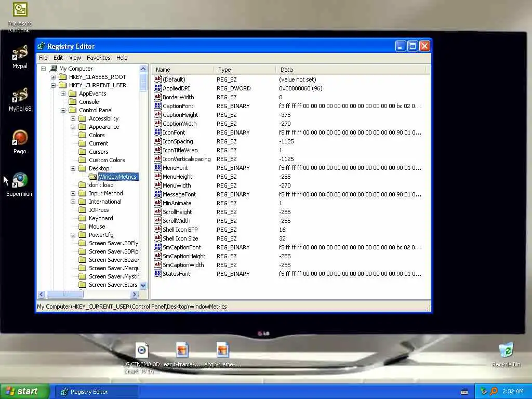The height and width of the screenshot is (399, 532).
Task: Select the Screen Saver.Stars key
Action: click(113, 285)
